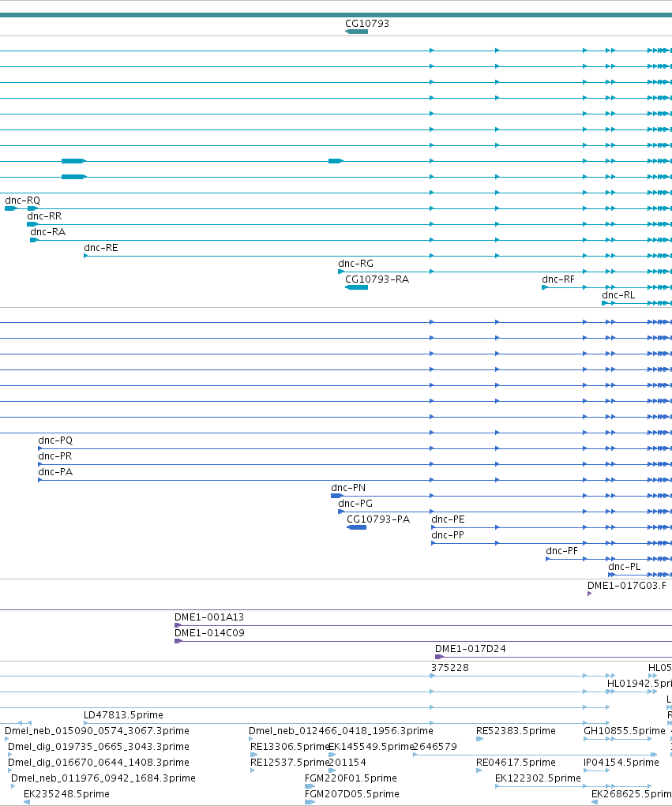Select the dnc-PQ protein label
This screenshot has width=672, height=806.
55,440
